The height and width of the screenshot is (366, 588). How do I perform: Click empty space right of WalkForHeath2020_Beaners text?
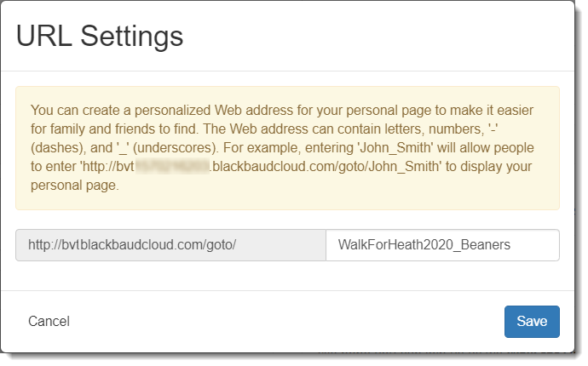(535, 245)
